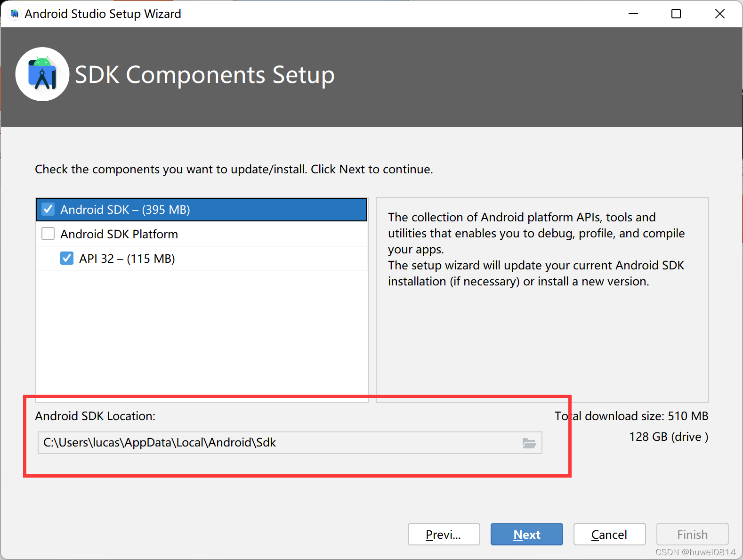Click the component description text panel
Screen dimensions: 743x560
(542, 300)
